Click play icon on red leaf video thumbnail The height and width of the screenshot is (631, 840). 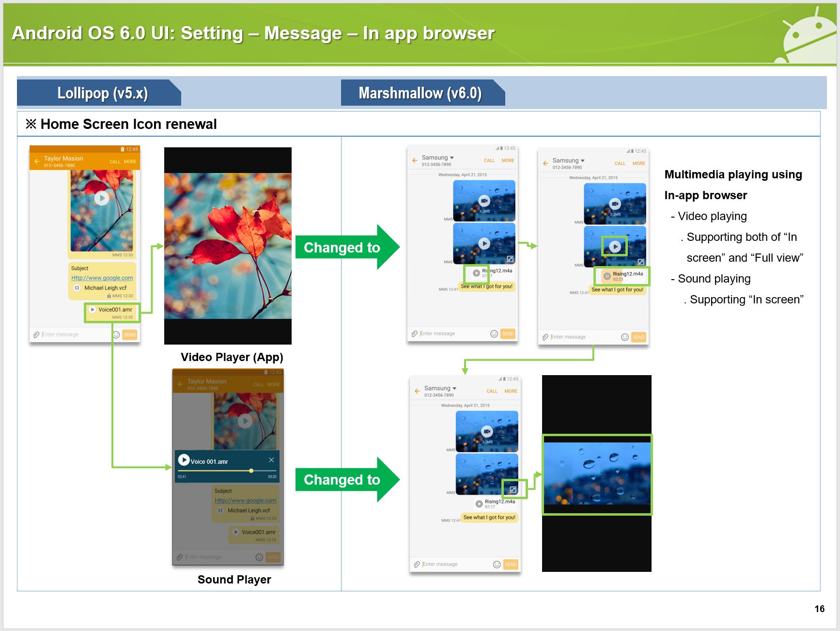[101, 198]
